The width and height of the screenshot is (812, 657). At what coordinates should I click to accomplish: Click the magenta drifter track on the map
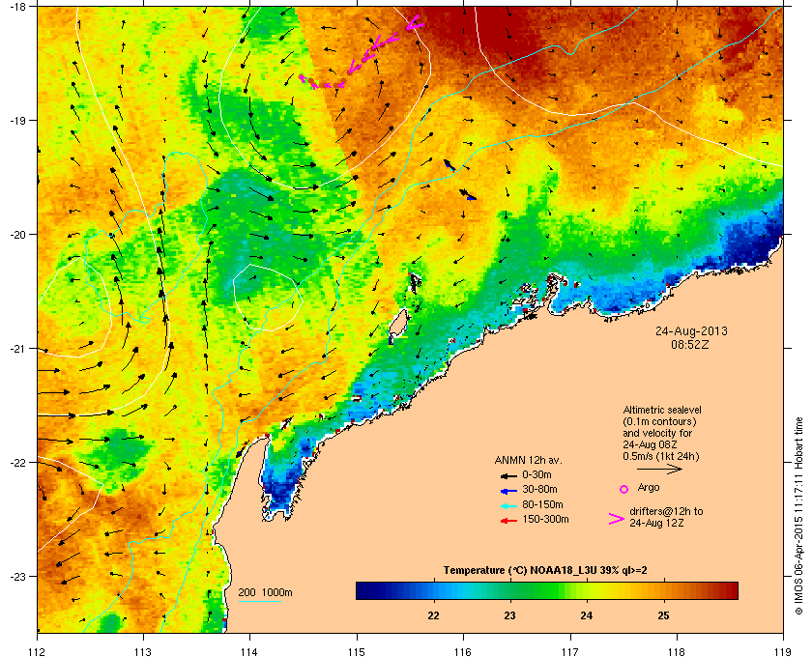(362, 54)
